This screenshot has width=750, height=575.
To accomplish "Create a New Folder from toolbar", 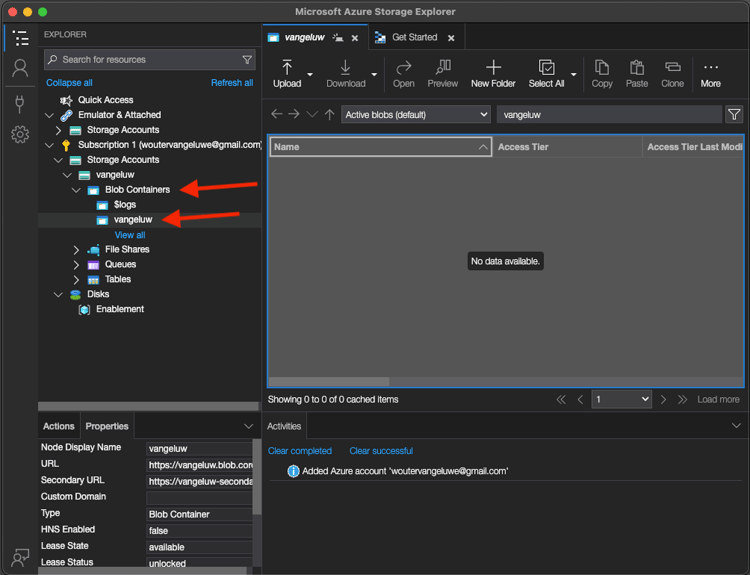I will point(493,73).
